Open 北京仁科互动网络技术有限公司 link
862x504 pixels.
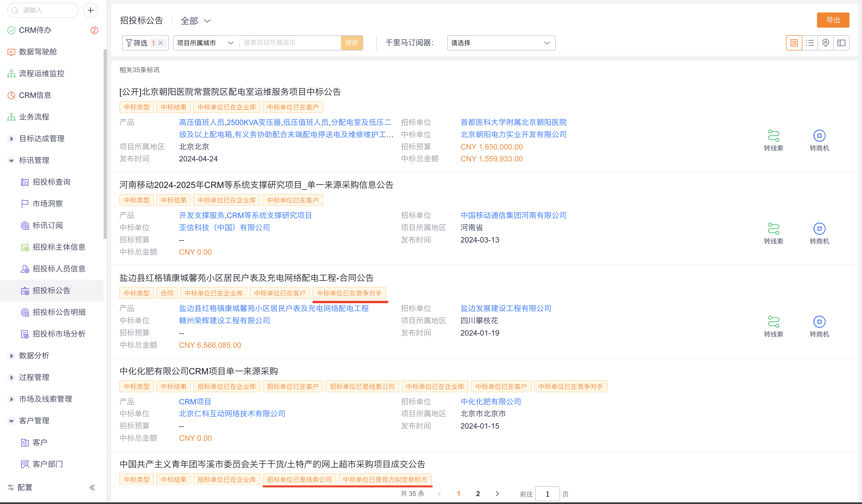point(232,414)
